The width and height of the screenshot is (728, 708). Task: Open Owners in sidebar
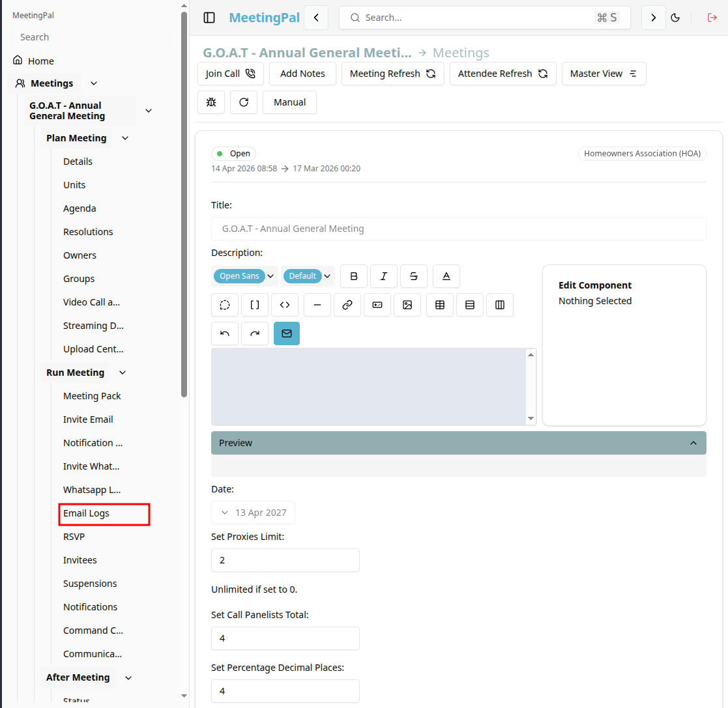pos(80,255)
